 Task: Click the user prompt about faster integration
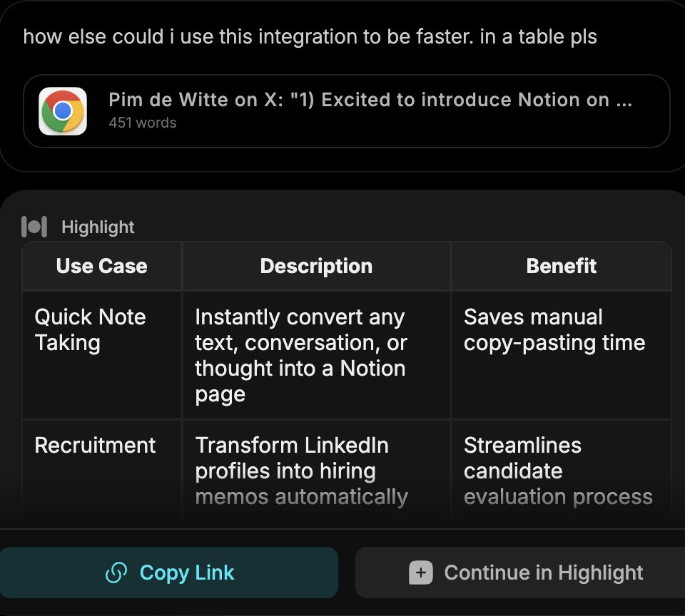[x=310, y=36]
